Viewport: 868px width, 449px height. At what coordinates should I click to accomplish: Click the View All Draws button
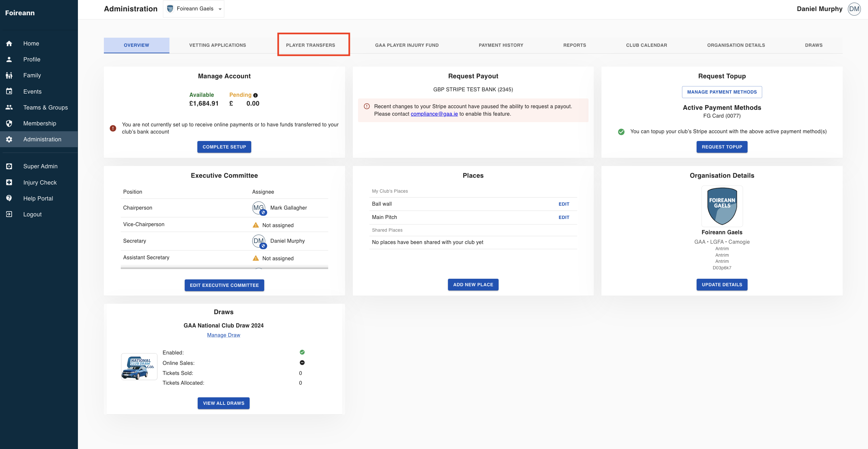pos(223,403)
